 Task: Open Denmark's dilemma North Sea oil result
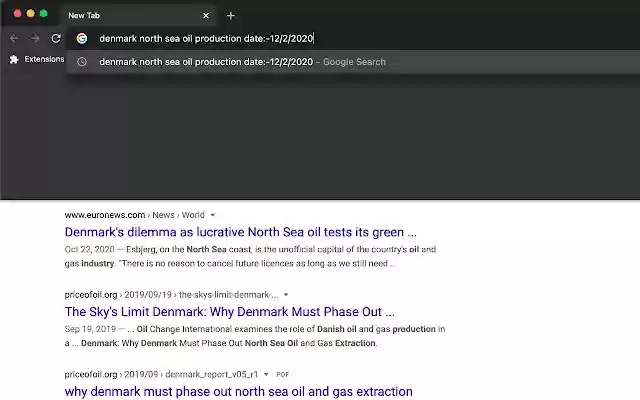click(240, 232)
